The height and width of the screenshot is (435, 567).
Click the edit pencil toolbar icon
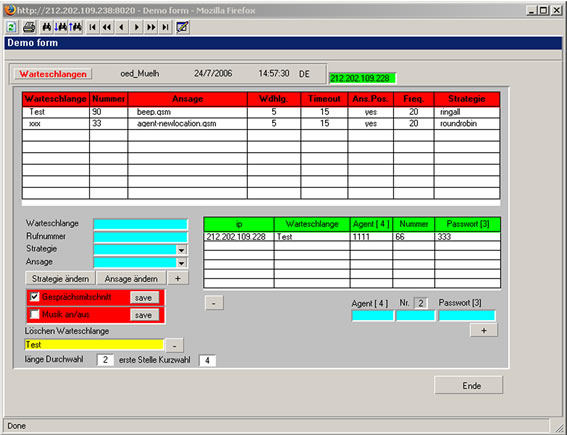click(x=182, y=27)
